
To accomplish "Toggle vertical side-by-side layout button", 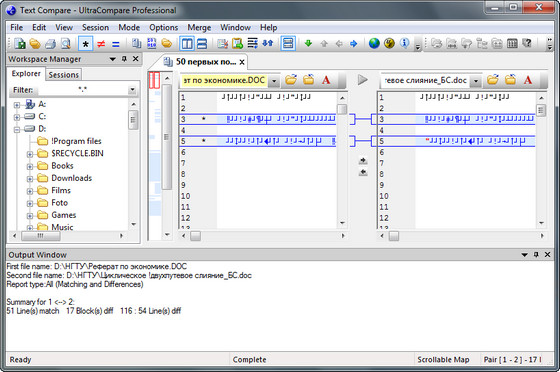I will [x=187, y=44].
